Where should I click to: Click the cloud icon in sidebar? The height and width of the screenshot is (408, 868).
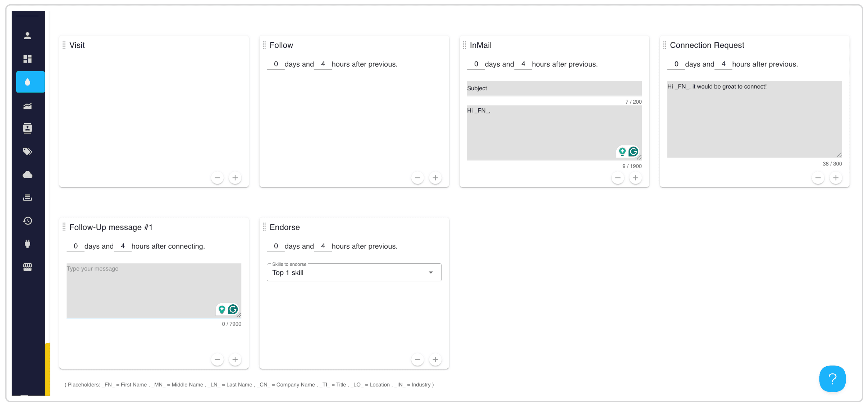pyautogui.click(x=28, y=175)
